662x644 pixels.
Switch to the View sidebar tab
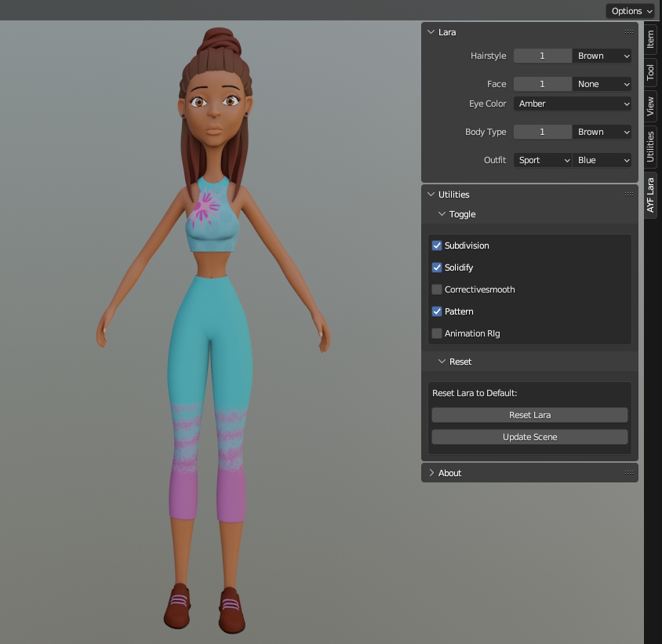pos(650,105)
